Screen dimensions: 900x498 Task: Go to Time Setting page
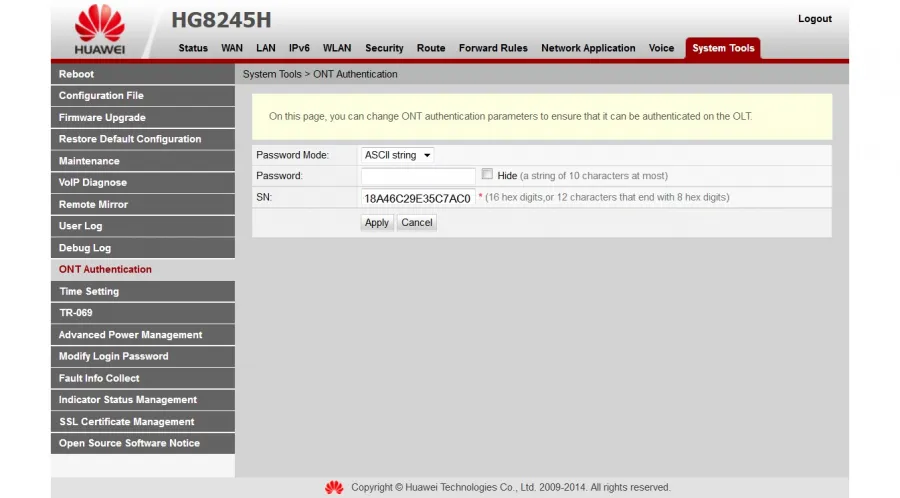point(143,291)
